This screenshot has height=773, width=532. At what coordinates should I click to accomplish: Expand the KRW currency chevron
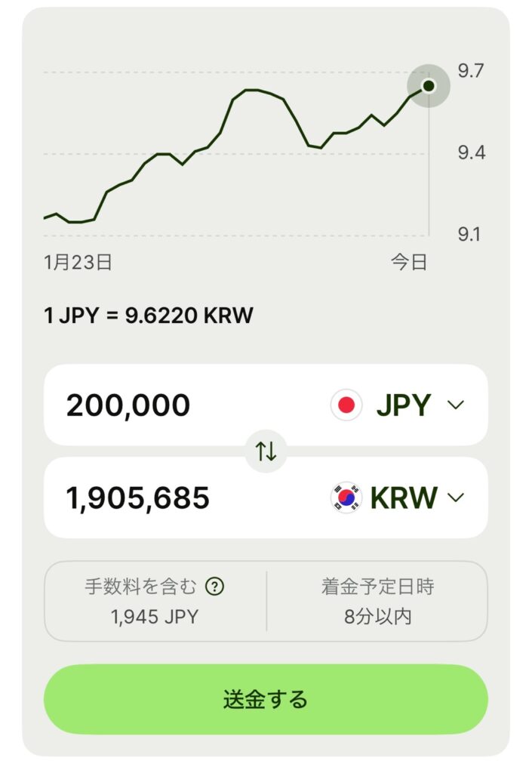point(456,497)
